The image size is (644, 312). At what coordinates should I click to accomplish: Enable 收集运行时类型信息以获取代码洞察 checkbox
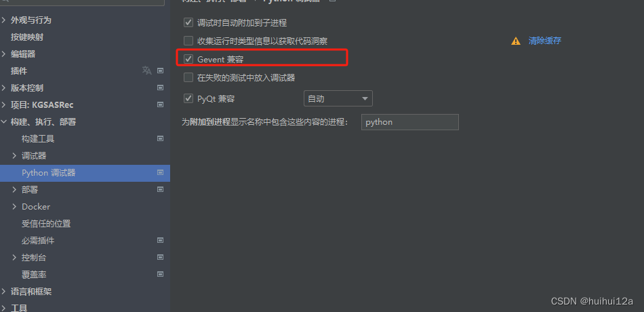188,41
